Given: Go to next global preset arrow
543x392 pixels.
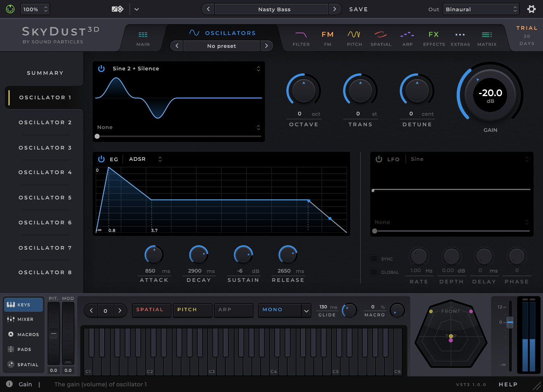Looking at the screenshot, I should pos(335,9).
